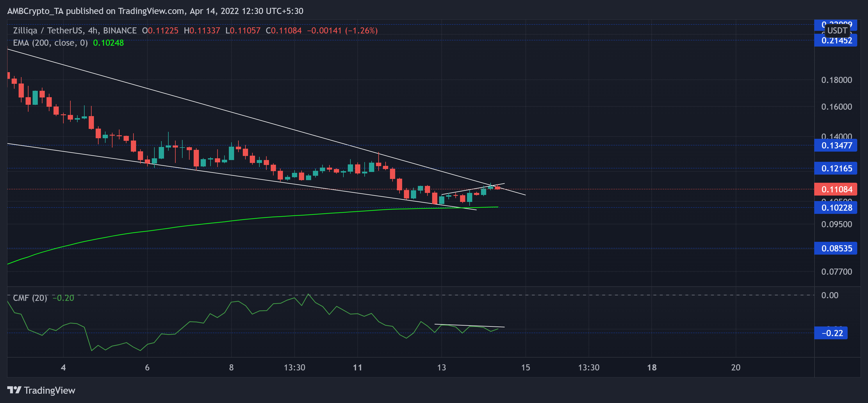Select the green 0.10248 EMA value
The width and height of the screenshot is (868, 403).
[108, 43]
